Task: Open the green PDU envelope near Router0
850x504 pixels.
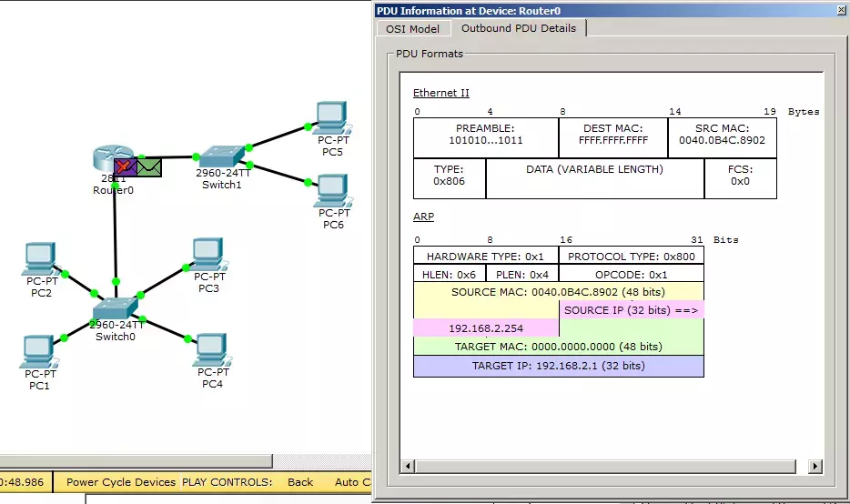Action: point(149,167)
